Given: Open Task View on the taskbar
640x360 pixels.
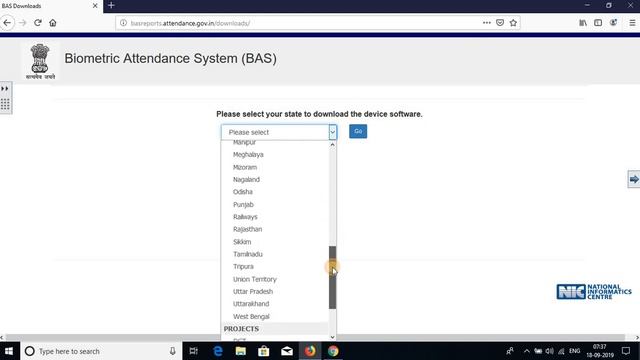Looking at the screenshot, I should (x=193, y=351).
